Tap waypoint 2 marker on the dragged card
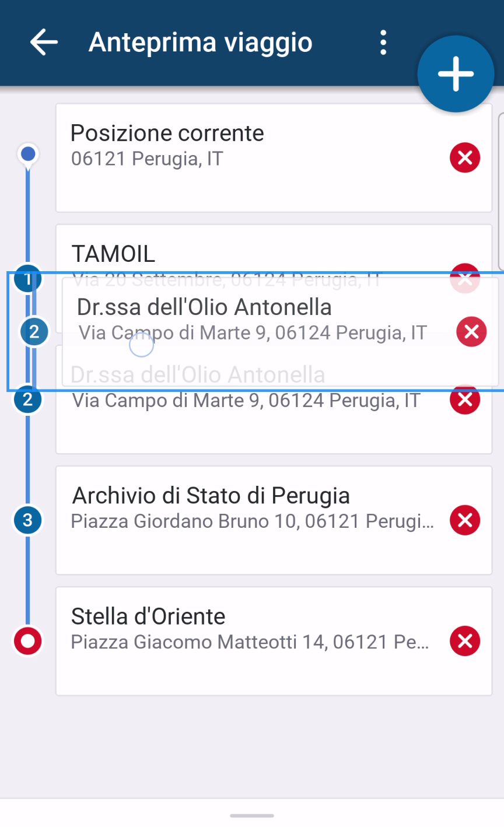 tap(34, 332)
